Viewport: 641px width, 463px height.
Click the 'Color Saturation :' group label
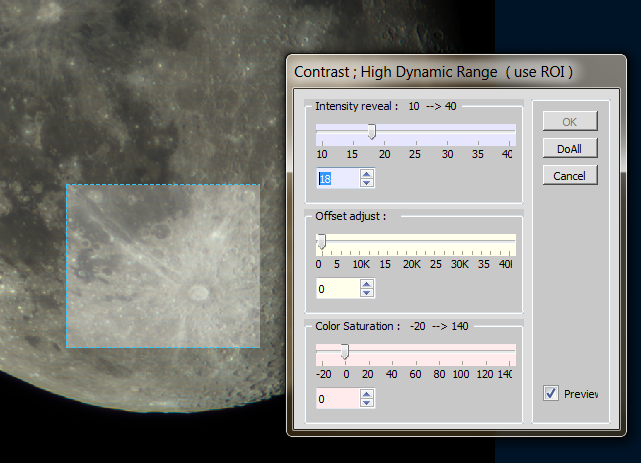(x=358, y=326)
